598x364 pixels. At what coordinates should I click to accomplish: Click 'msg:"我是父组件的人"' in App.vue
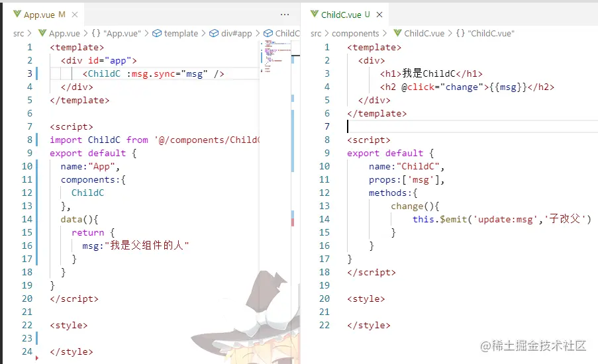tap(135, 246)
